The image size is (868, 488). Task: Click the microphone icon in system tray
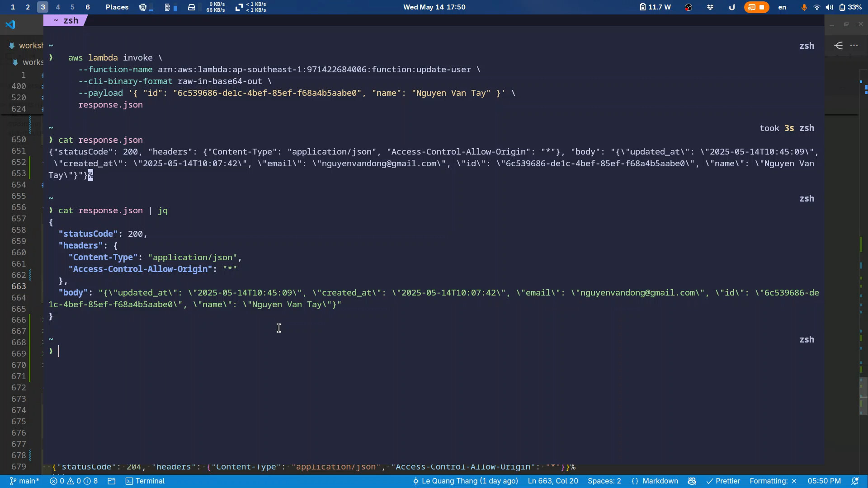tap(804, 7)
